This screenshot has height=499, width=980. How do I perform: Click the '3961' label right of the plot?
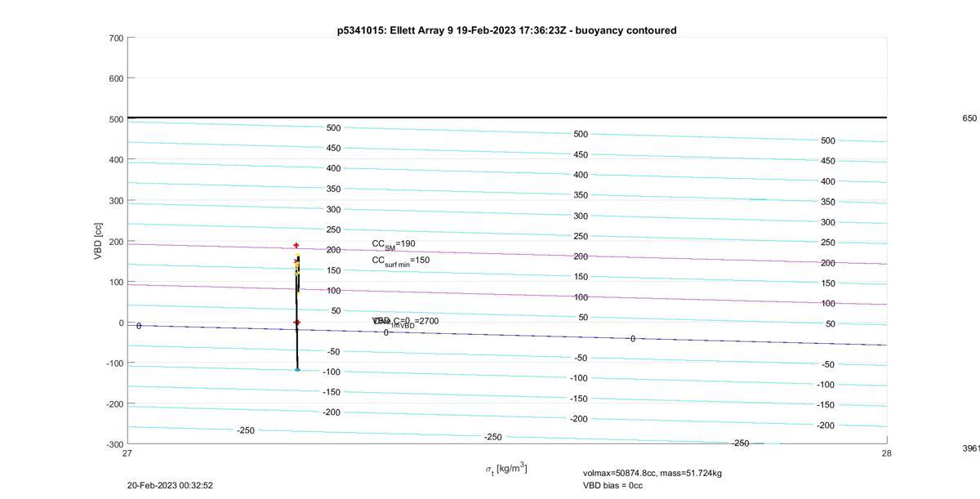971,448
